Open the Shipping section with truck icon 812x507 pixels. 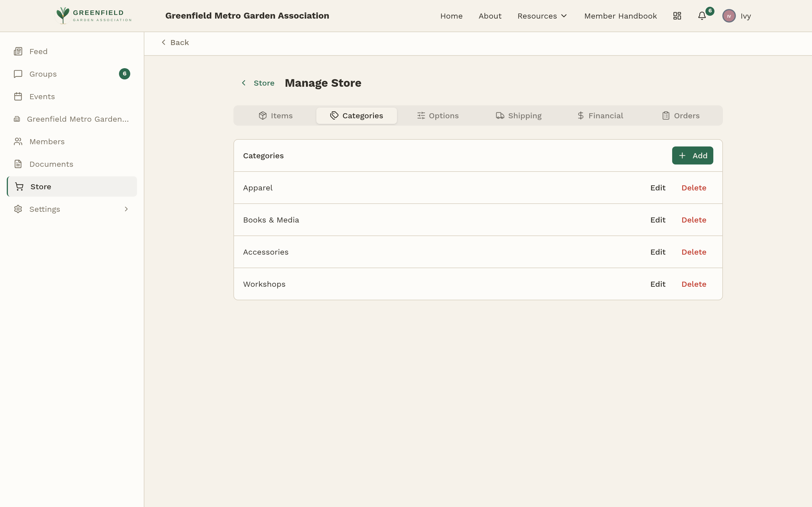(518, 115)
